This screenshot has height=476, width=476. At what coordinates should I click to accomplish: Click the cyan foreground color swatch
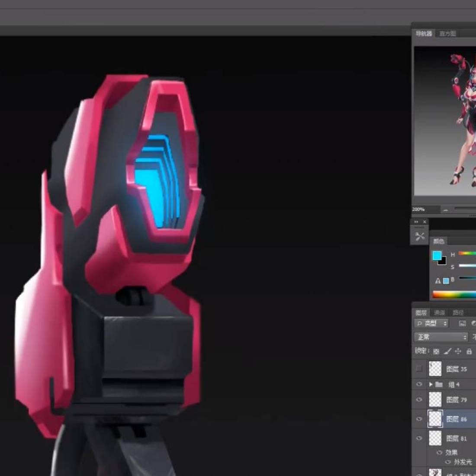point(437,256)
